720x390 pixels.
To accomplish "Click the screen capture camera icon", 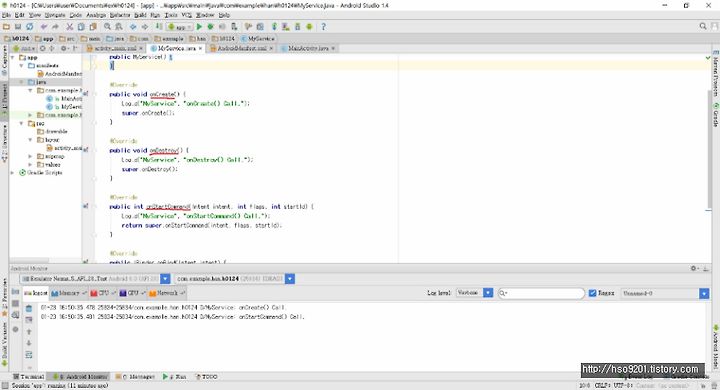I will pyautogui.click(x=15, y=292).
